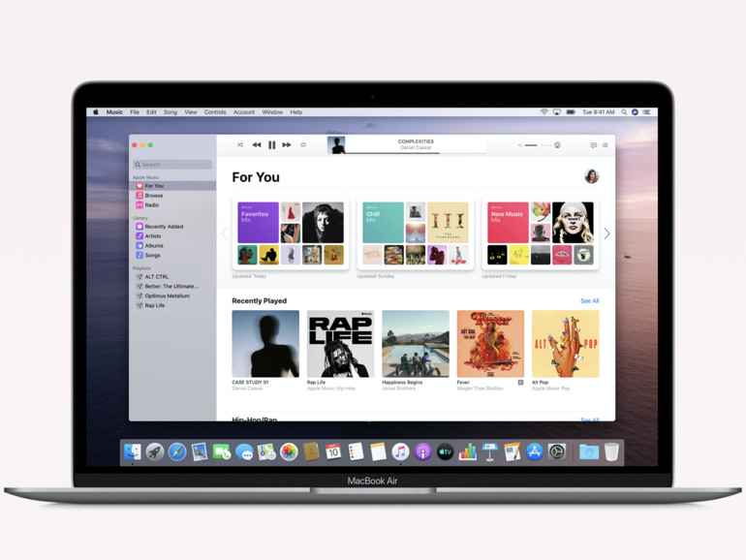Open the View menu
Viewport: 746px width, 560px height.
(191, 112)
